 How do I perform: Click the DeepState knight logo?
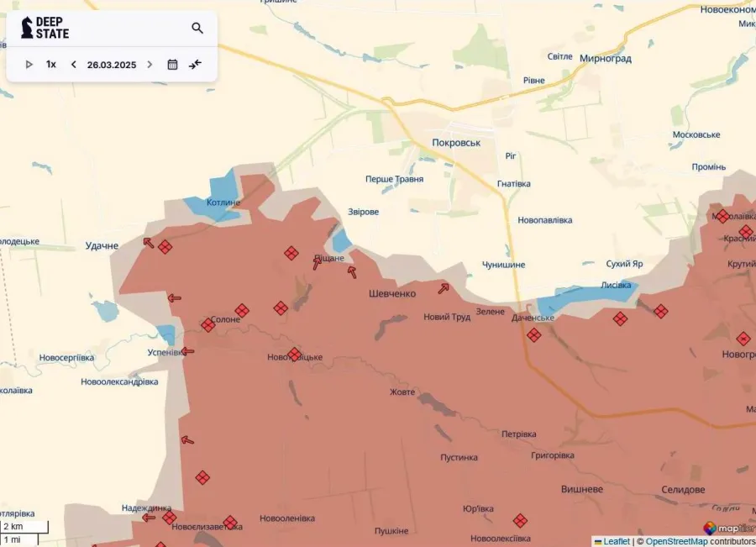click(x=27, y=28)
